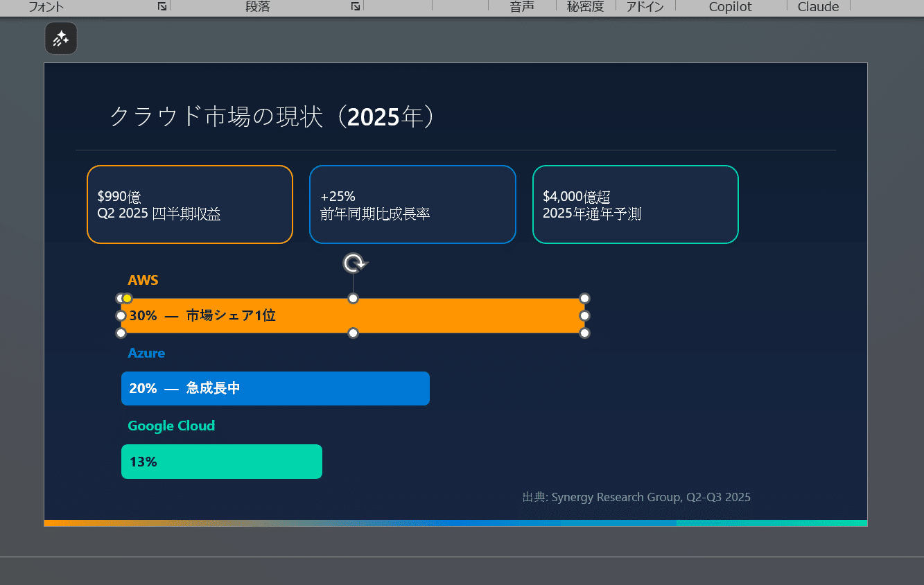Click the middle-left sizing handle of the orange bar
The image size is (924, 585).
click(x=121, y=316)
